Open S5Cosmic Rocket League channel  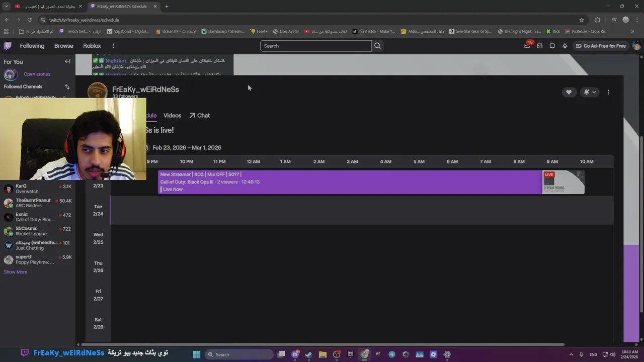[38, 231]
